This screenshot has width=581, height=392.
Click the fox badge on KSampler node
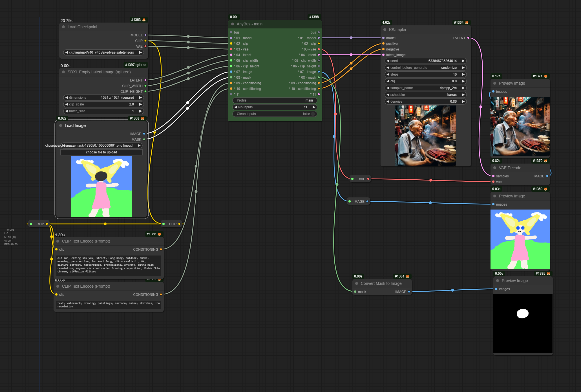pos(467,23)
